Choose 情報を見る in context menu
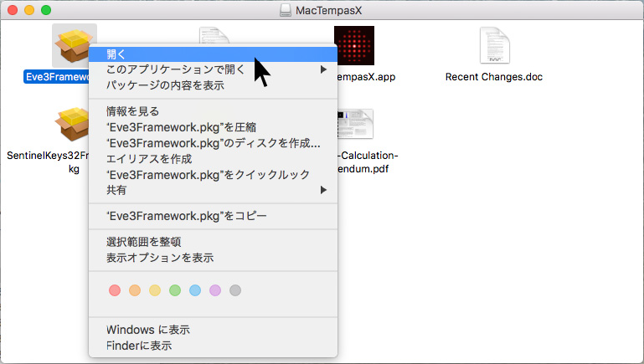This screenshot has width=644, height=364. coord(132,111)
